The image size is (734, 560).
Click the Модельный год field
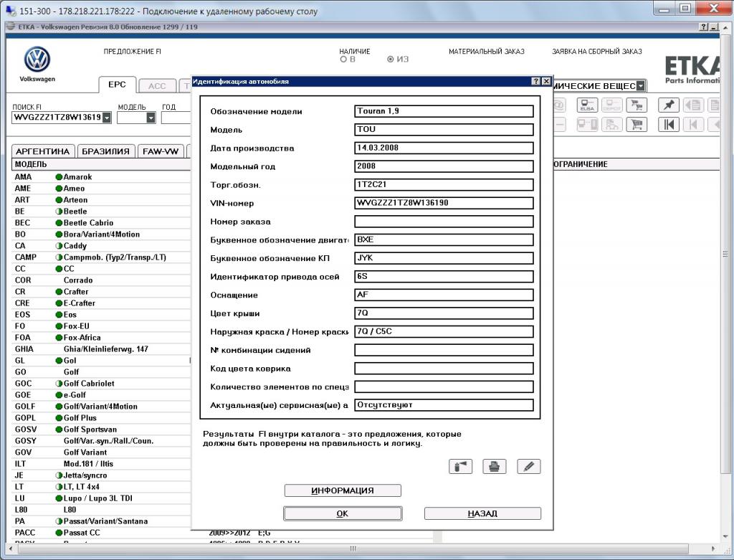(x=444, y=166)
